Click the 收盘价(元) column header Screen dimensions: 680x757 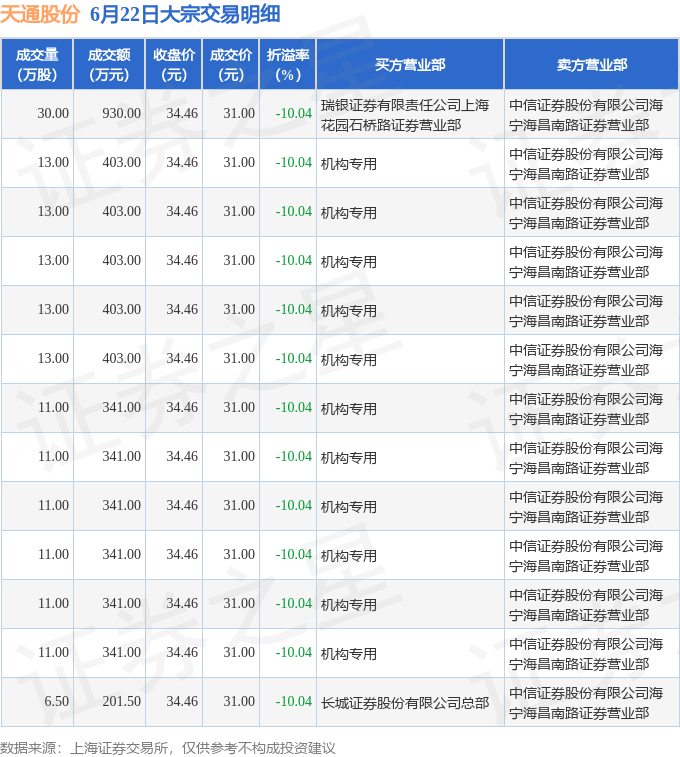coord(174,65)
